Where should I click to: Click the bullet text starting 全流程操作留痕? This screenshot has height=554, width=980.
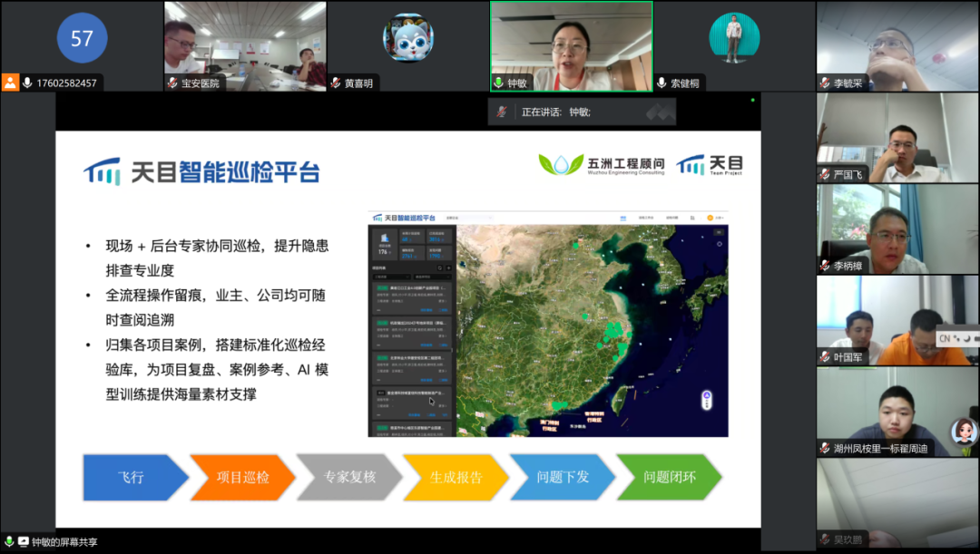[216, 307]
